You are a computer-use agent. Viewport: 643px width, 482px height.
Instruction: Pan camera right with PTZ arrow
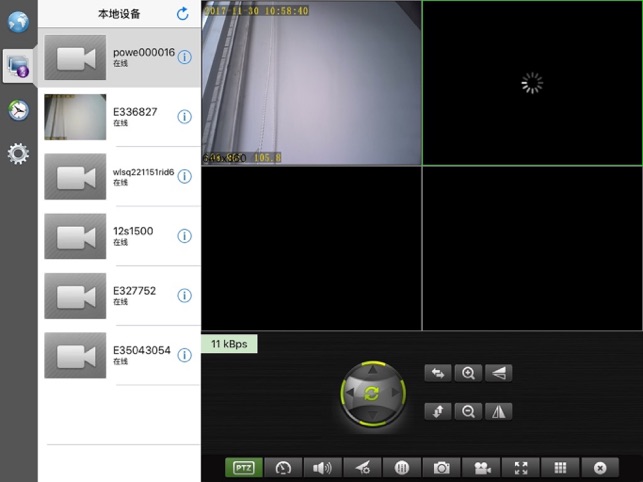coord(396,393)
